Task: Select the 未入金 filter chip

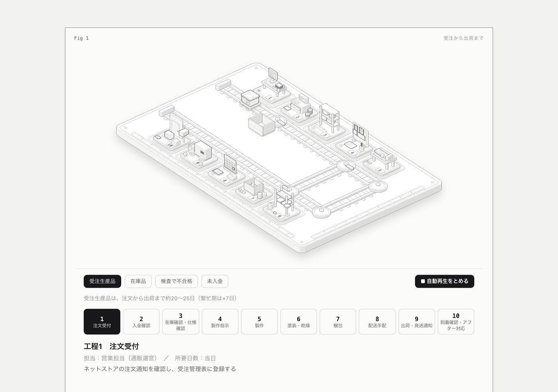Action: coord(215,281)
